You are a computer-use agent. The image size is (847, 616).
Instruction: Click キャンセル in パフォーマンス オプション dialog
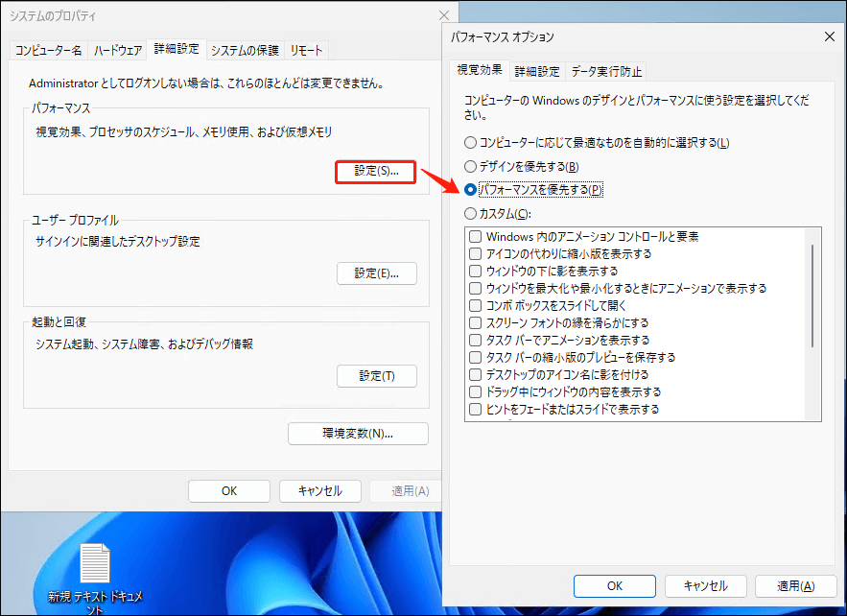coord(705,586)
